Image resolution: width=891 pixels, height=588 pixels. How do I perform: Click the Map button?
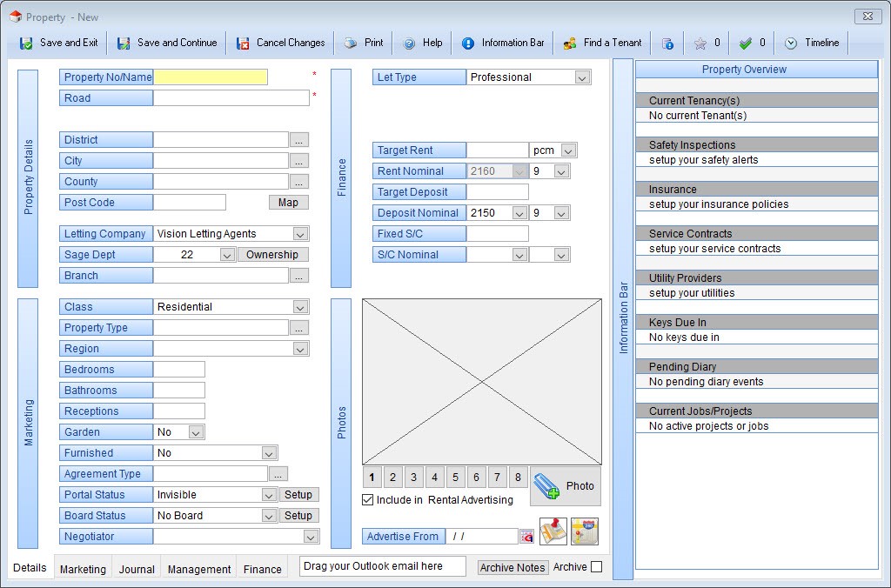(x=288, y=203)
